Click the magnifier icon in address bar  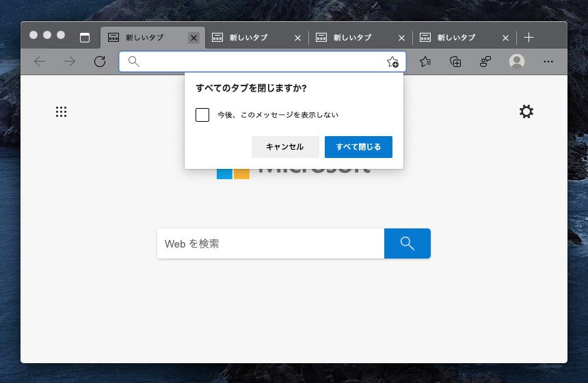[x=134, y=62]
